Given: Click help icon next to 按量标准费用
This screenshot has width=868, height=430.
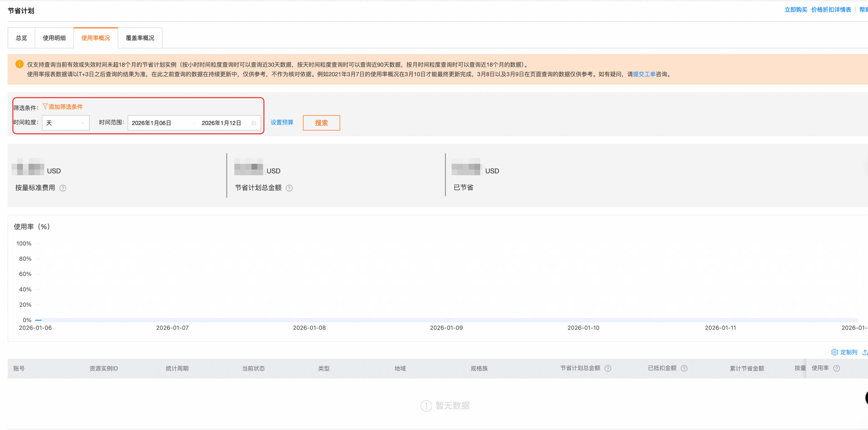Looking at the screenshot, I should pos(63,188).
